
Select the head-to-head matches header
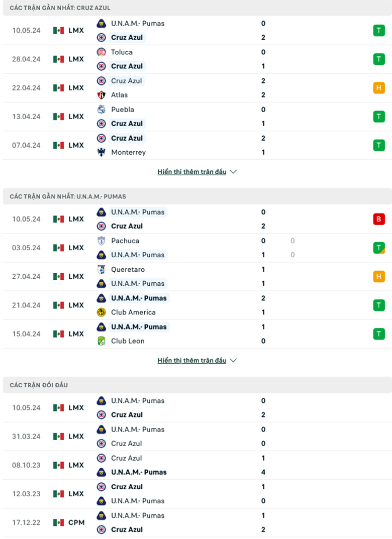pos(39,385)
